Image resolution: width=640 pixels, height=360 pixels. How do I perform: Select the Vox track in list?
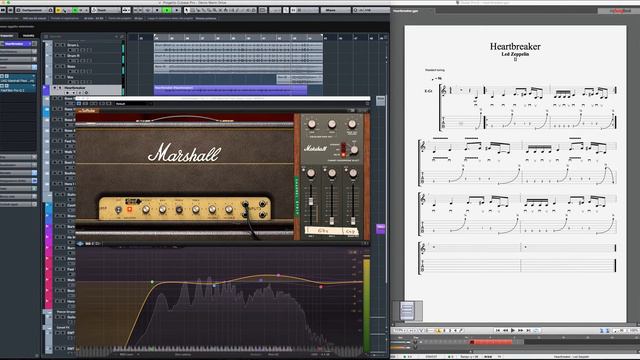[x=70, y=77]
